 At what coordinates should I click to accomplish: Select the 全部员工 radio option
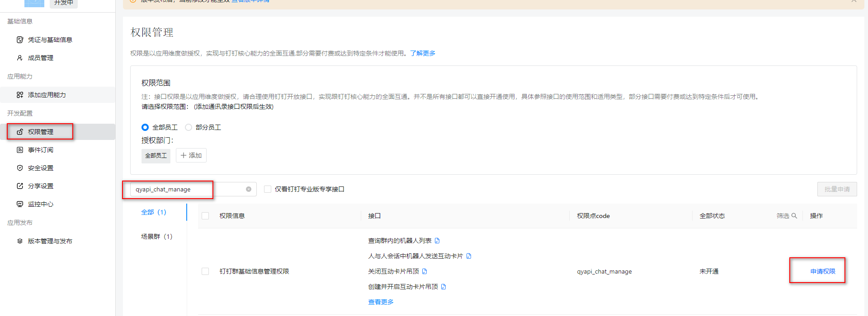tap(145, 127)
